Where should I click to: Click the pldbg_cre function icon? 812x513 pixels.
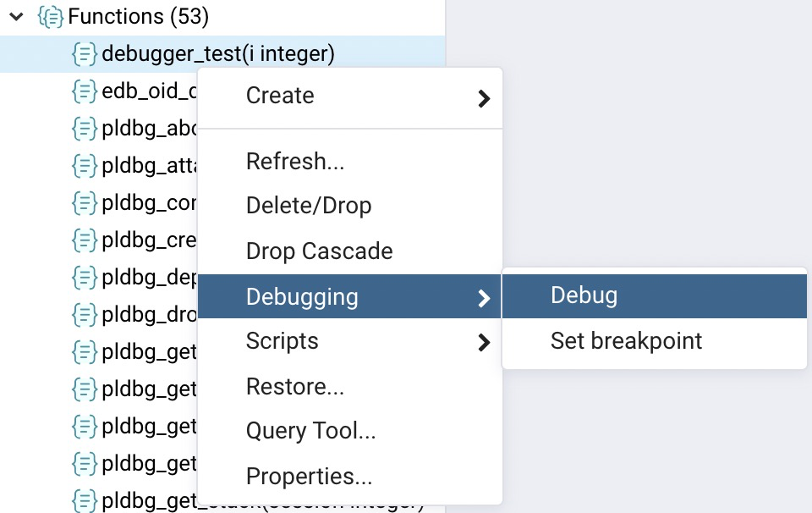point(85,240)
